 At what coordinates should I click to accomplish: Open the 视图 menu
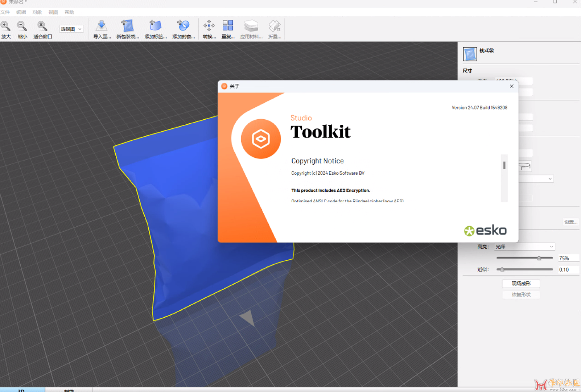(53, 12)
